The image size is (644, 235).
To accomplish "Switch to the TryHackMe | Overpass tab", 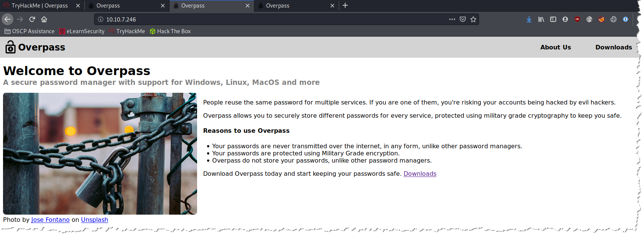I will 40,6.
